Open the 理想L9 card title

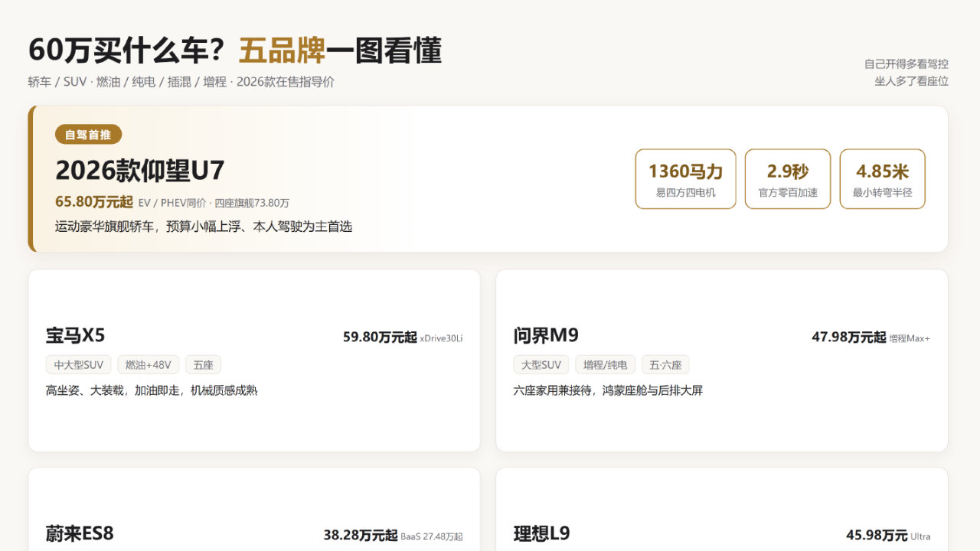[x=542, y=533]
